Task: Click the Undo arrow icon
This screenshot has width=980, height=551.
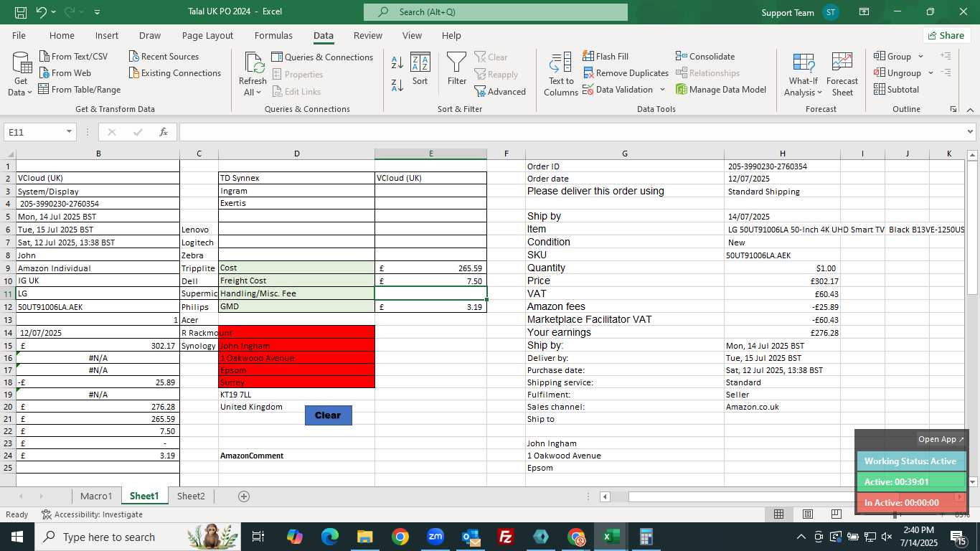Action: click(41, 12)
